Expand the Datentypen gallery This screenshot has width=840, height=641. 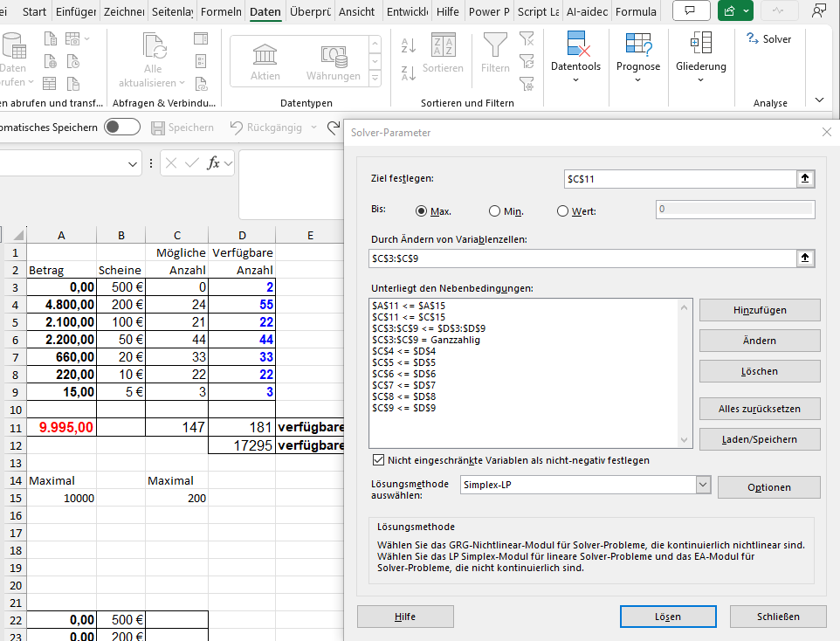pyautogui.click(x=375, y=79)
